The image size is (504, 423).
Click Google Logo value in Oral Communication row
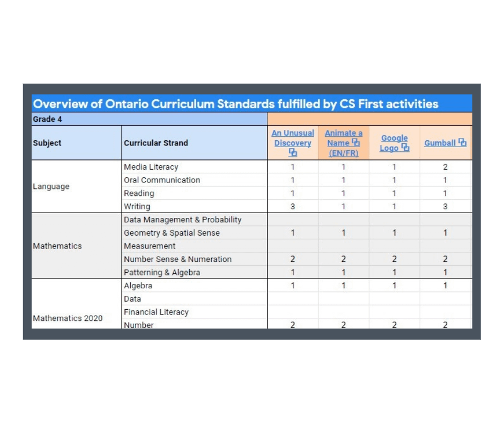394,180
